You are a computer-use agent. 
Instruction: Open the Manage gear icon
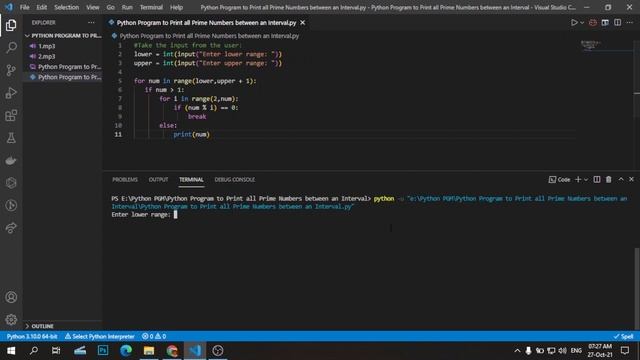coord(11,319)
